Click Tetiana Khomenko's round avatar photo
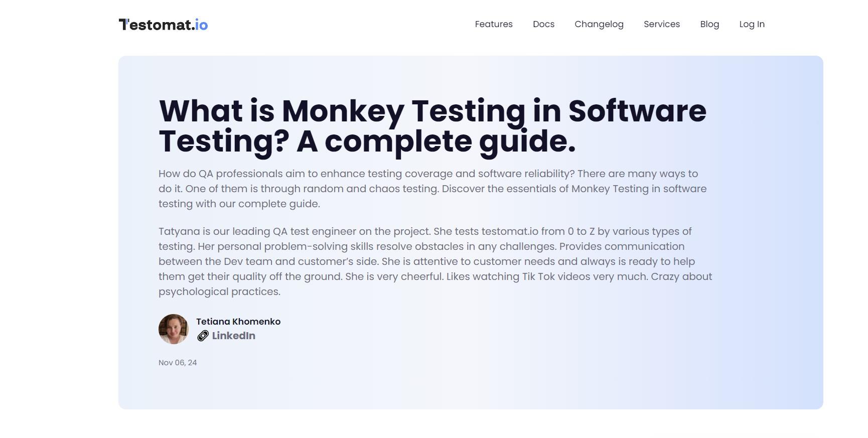The width and height of the screenshot is (868, 438). 174,329
